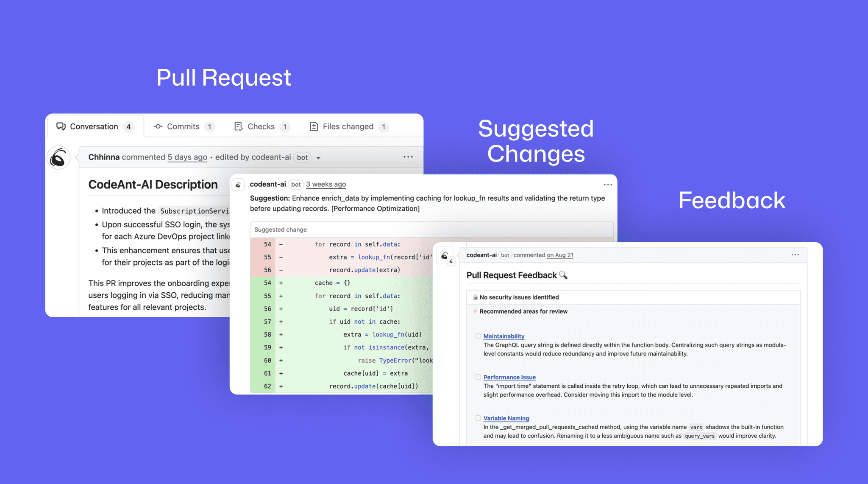Open three-dot menu on feedback comment

[795, 255]
